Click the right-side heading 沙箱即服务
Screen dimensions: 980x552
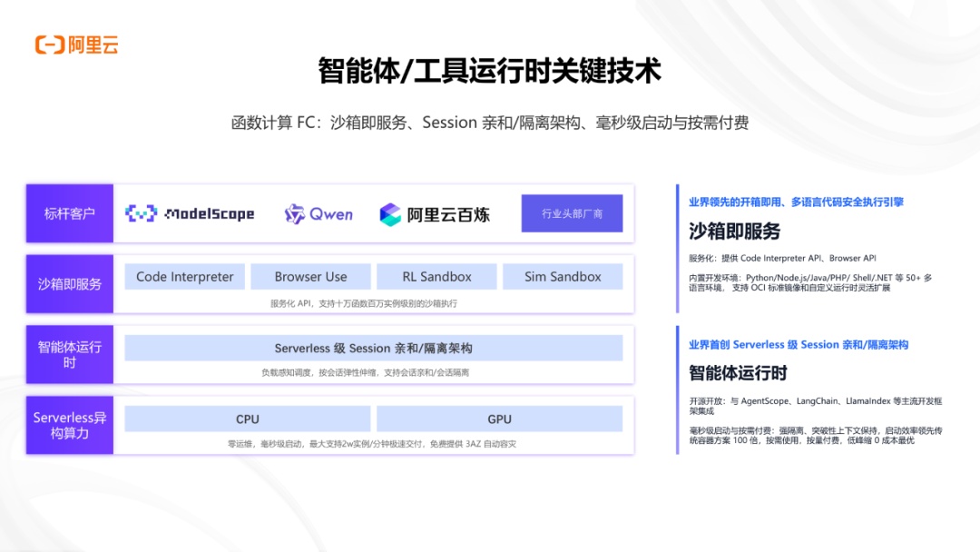pyautogui.click(x=734, y=232)
